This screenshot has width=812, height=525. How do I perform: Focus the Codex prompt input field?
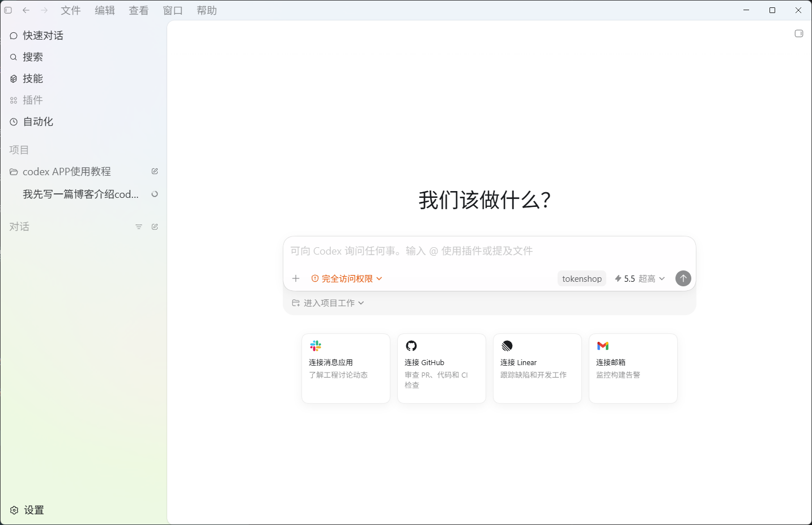[x=489, y=251]
